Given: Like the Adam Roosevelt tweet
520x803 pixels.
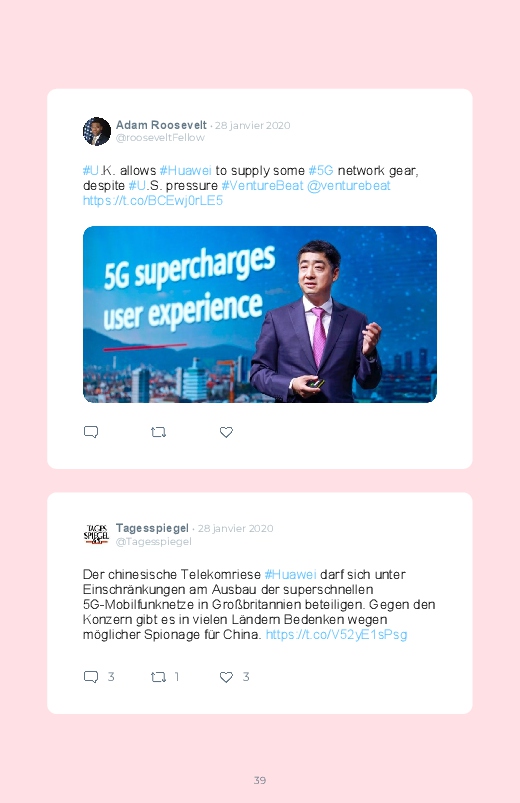Looking at the screenshot, I should [x=226, y=432].
